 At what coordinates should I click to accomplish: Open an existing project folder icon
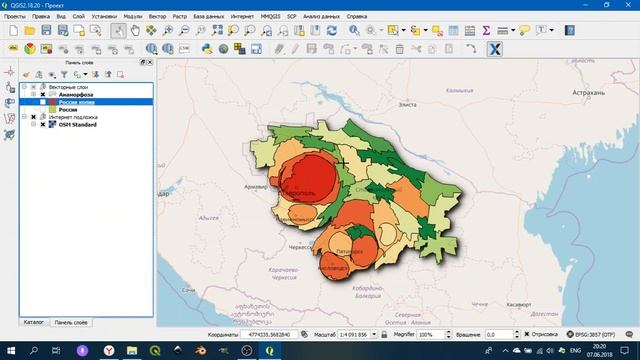pos(29,30)
